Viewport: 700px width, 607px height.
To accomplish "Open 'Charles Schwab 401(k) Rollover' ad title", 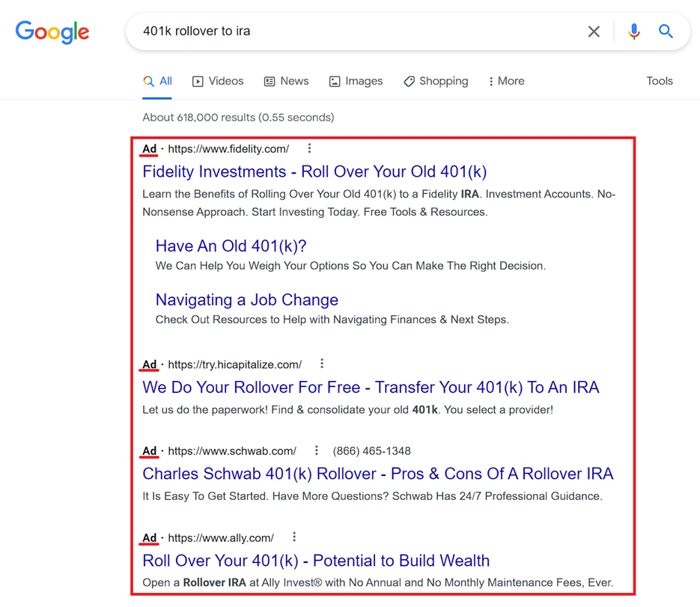I will click(377, 474).
